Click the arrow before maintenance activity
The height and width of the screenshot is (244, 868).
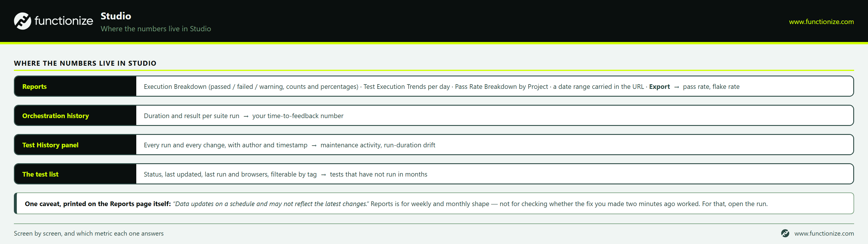(x=314, y=146)
